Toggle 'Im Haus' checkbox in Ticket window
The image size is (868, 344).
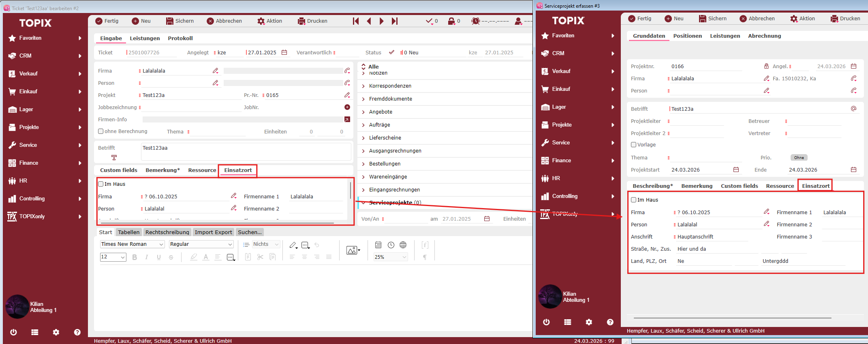101,184
